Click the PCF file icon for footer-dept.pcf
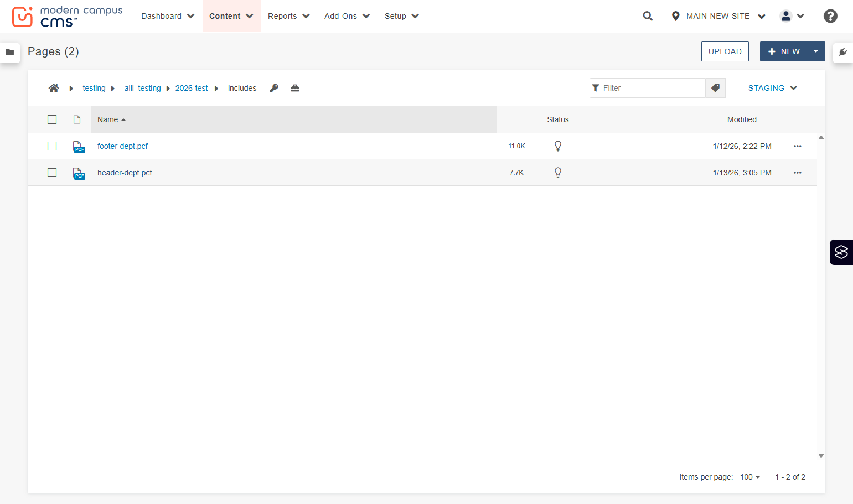 pyautogui.click(x=79, y=147)
